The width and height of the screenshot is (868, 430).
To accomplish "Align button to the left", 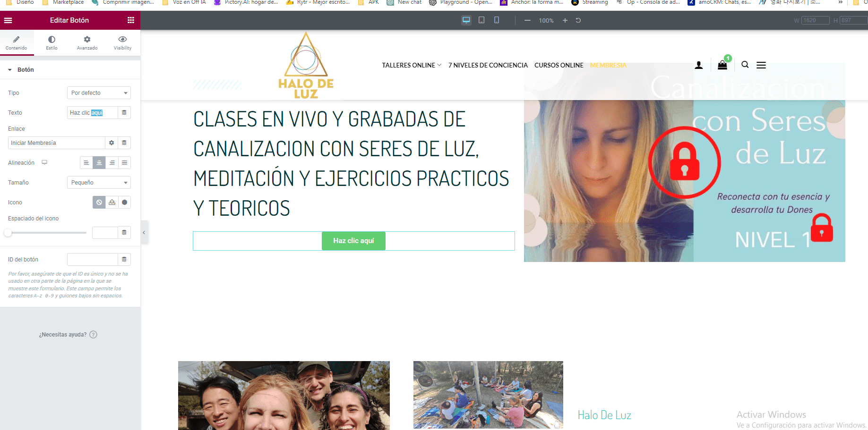I will (86, 163).
